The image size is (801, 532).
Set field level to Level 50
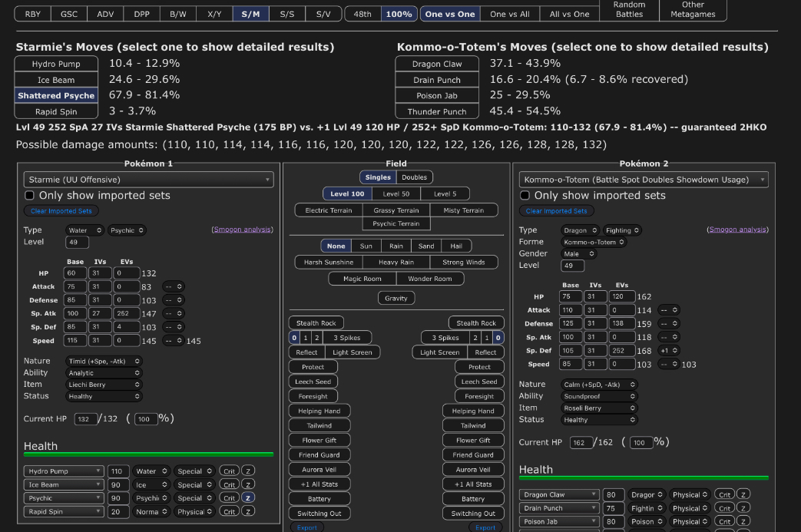pos(396,193)
